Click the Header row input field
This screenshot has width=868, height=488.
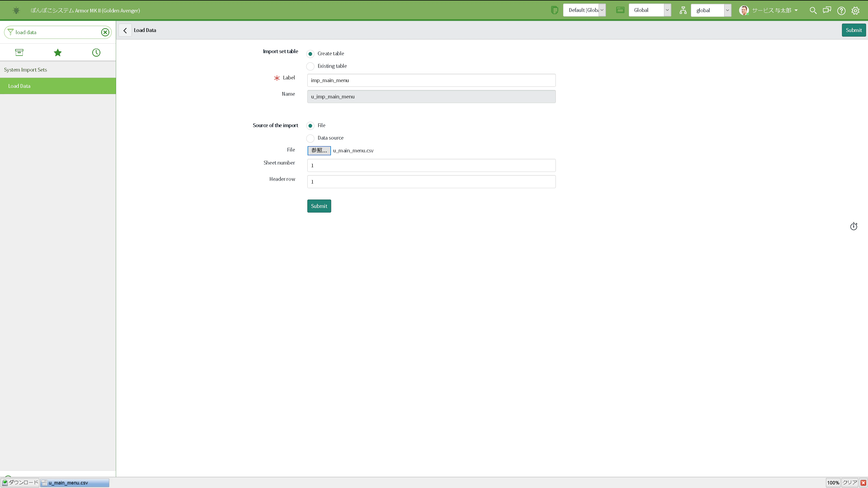pyautogui.click(x=431, y=182)
